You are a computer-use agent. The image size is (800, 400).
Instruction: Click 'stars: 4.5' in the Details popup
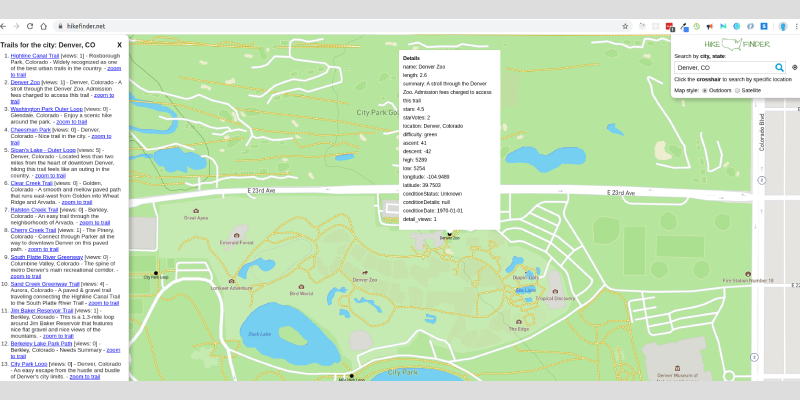413,109
